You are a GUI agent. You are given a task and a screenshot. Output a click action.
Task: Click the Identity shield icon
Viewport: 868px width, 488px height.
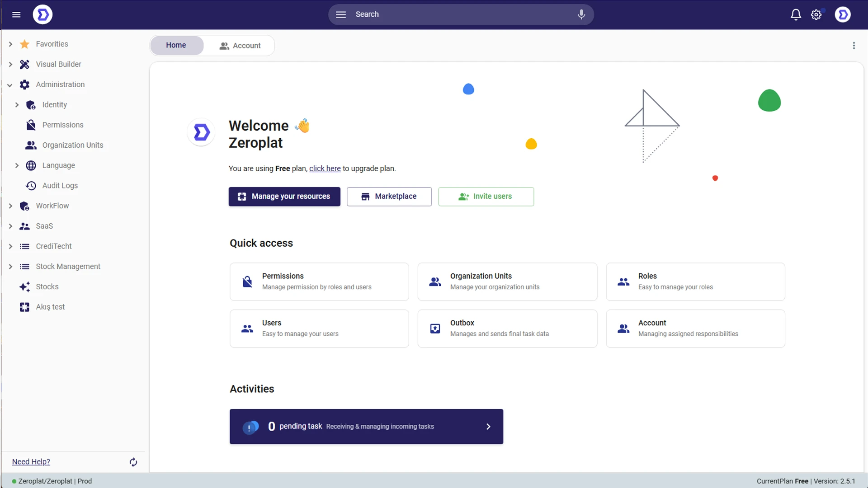(x=31, y=105)
